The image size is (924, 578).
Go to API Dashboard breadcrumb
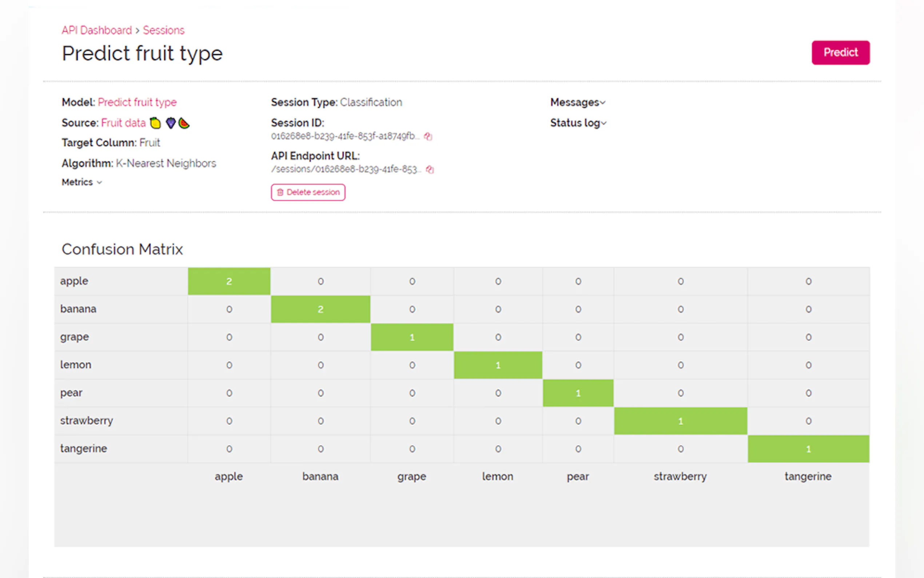click(97, 30)
